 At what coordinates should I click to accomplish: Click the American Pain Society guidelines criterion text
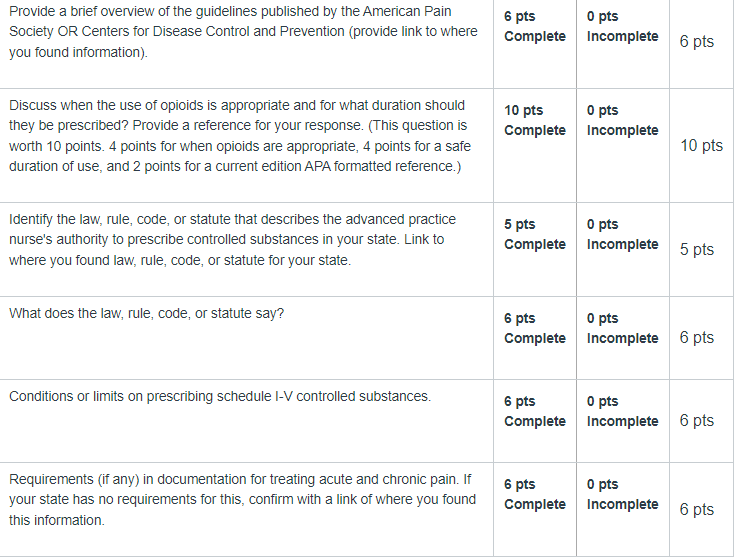tap(243, 31)
